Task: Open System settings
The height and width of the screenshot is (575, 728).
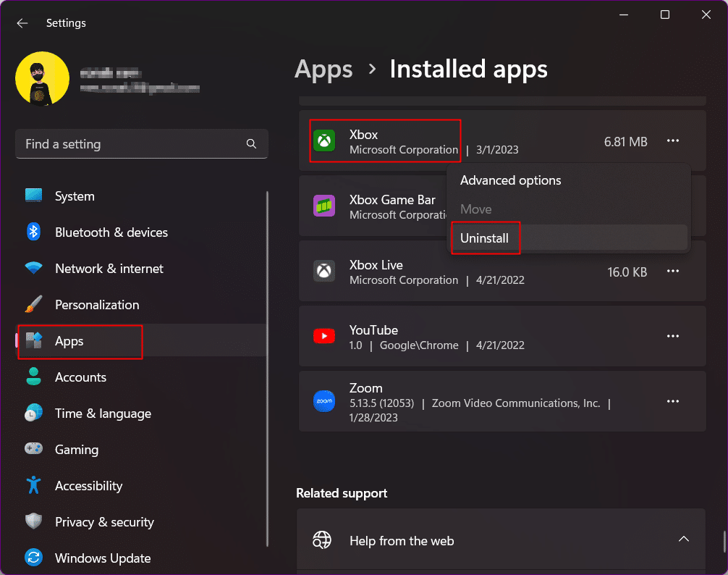Action: pos(142,196)
